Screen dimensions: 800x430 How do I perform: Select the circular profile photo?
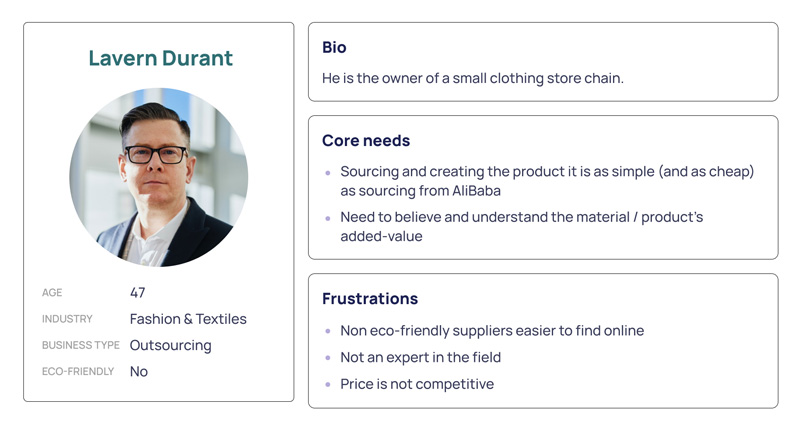(159, 177)
